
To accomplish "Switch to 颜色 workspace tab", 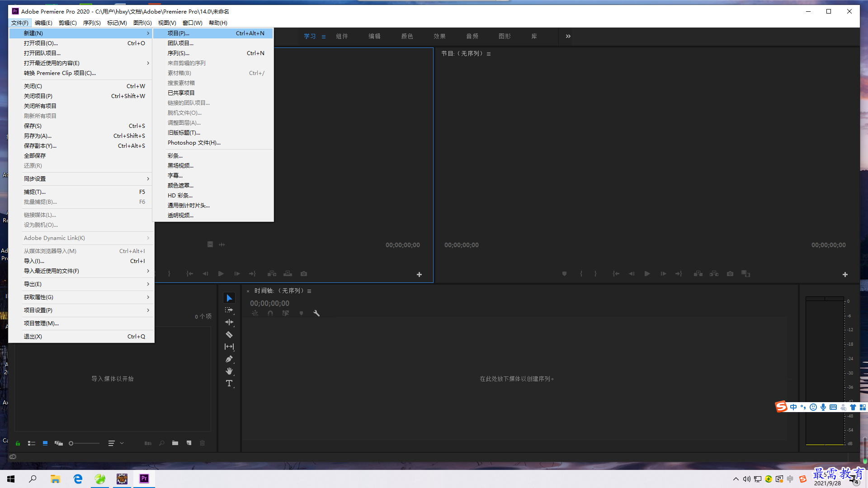I will tap(407, 36).
